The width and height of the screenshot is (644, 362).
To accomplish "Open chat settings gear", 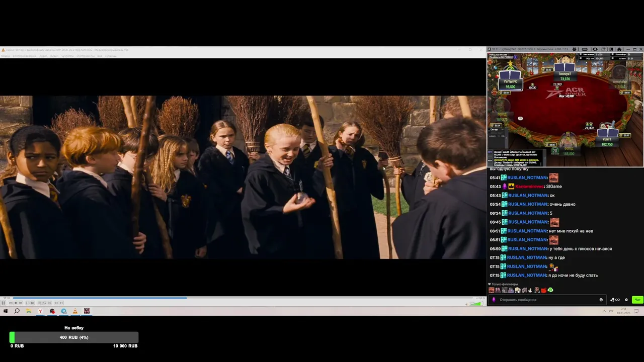I will click(626, 300).
